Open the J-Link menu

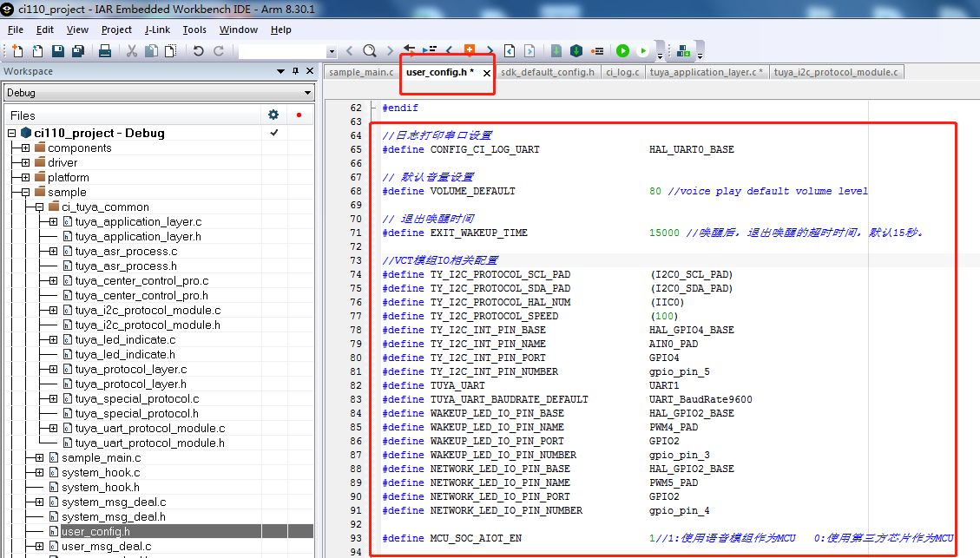(x=157, y=30)
